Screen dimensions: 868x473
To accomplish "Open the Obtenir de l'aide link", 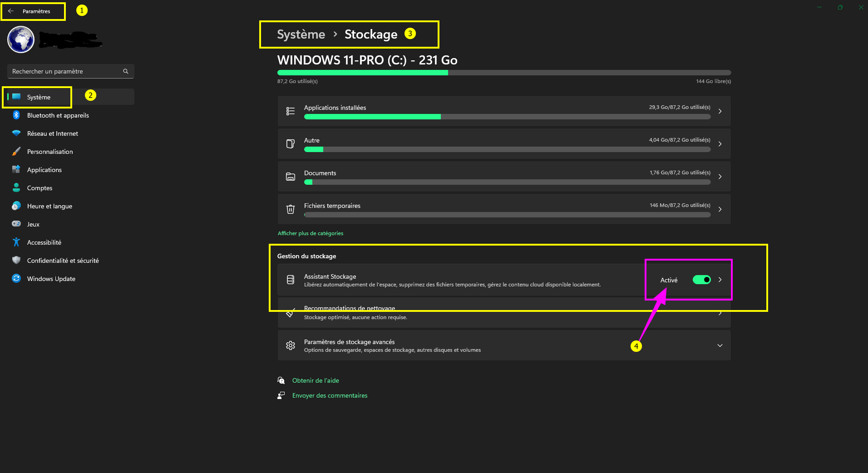I will (316, 380).
